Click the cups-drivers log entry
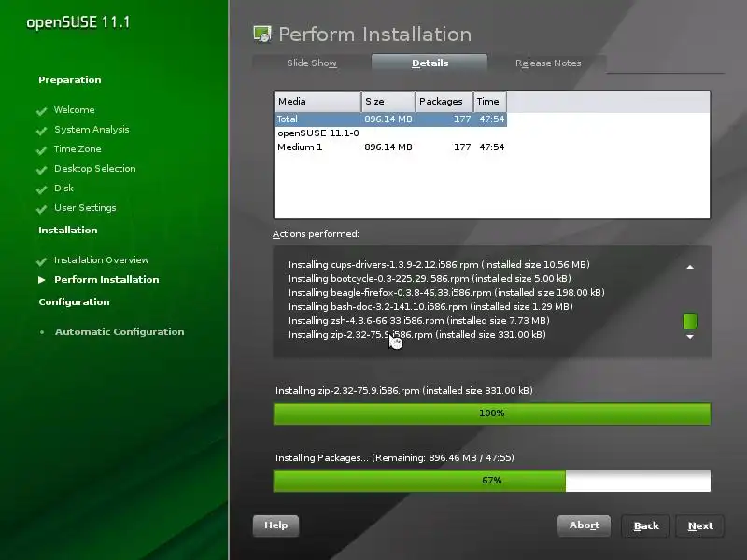Image resolution: width=747 pixels, height=560 pixels. pyautogui.click(x=439, y=265)
